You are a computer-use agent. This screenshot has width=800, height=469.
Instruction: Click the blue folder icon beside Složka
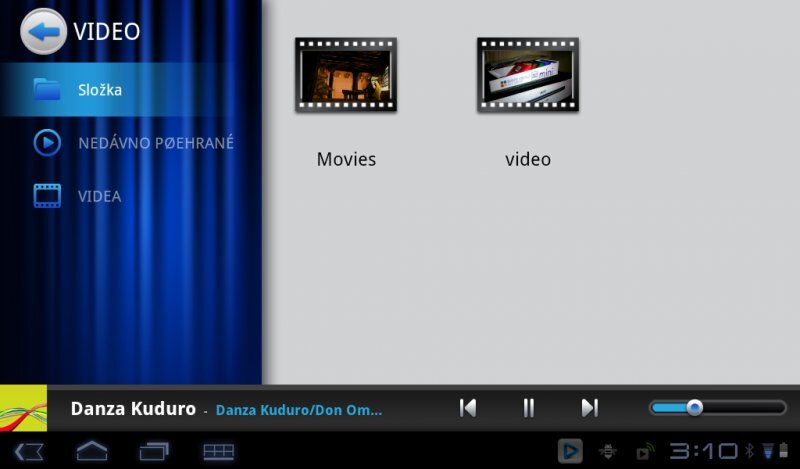click(x=47, y=90)
